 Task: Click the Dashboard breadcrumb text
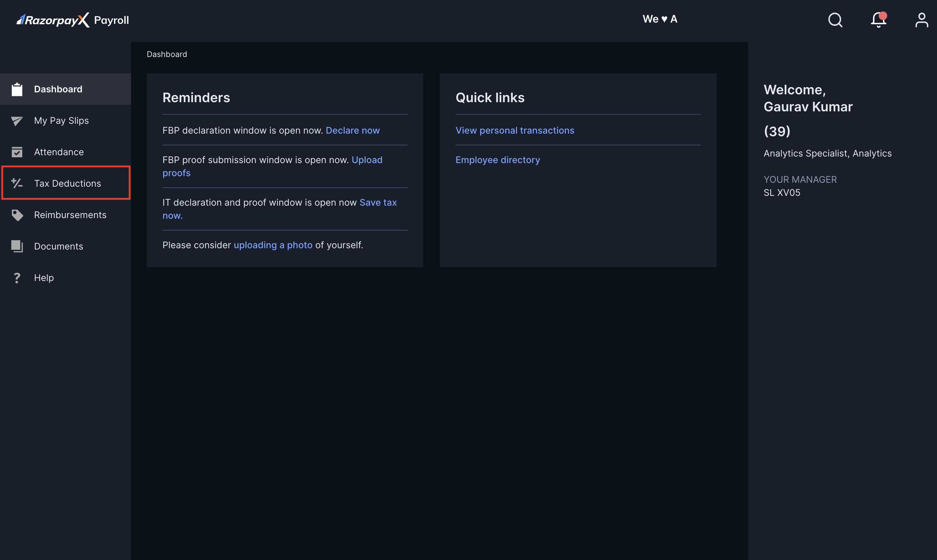[166, 54]
